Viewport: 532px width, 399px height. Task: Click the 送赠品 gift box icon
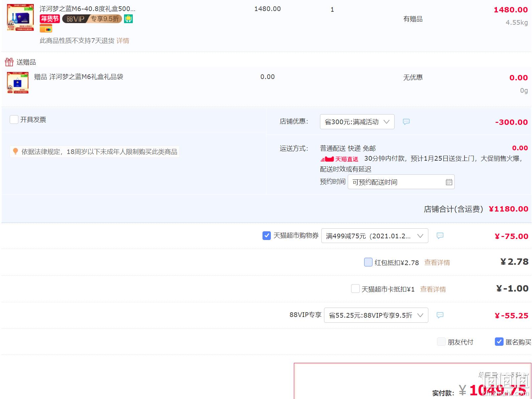pyautogui.click(x=9, y=62)
